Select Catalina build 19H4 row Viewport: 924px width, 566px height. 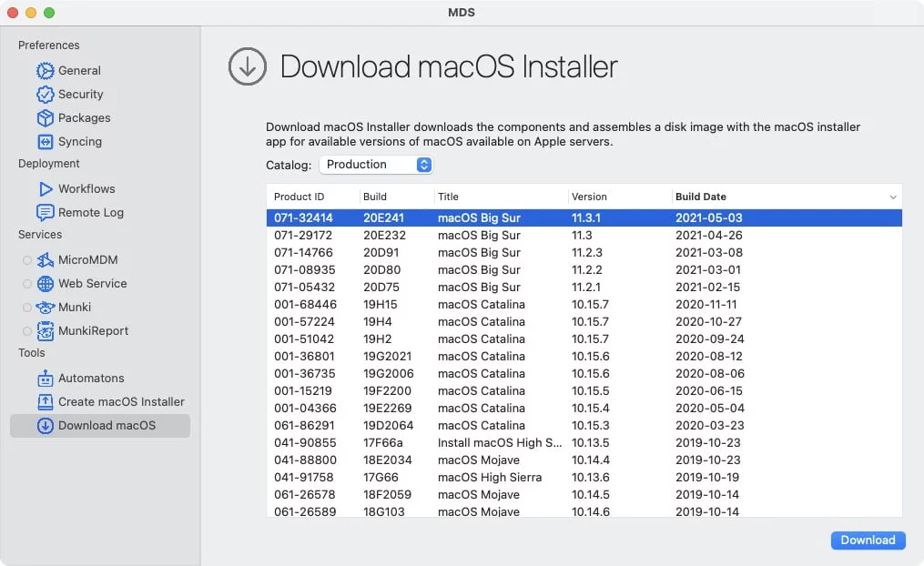584,321
